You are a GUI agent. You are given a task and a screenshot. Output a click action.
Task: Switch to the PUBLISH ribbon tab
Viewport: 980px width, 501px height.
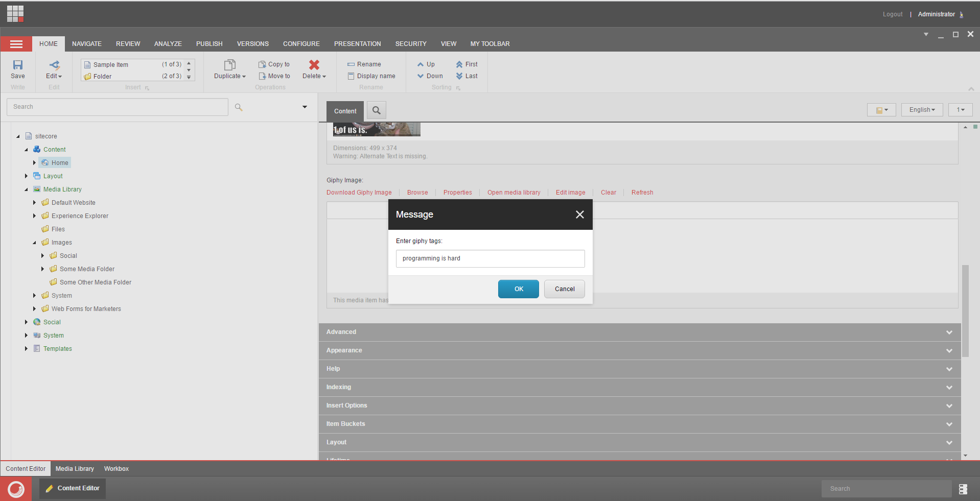209,44
